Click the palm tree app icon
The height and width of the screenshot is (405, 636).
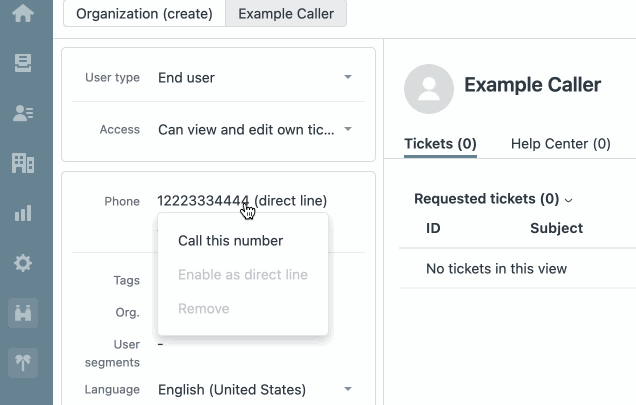(x=22, y=362)
